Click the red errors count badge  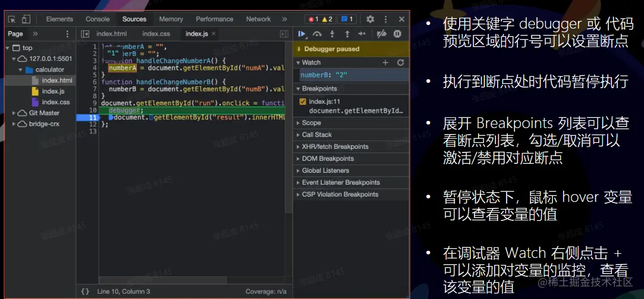pos(313,19)
